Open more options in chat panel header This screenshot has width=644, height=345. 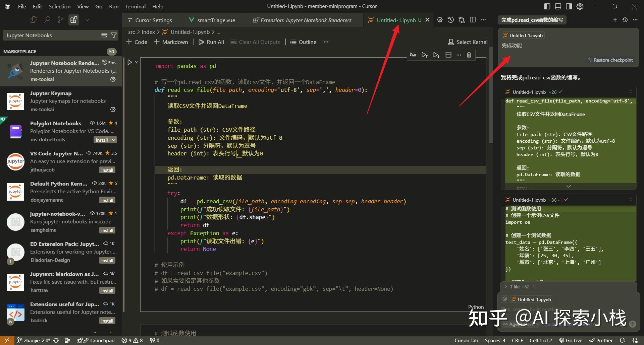(635, 20)
